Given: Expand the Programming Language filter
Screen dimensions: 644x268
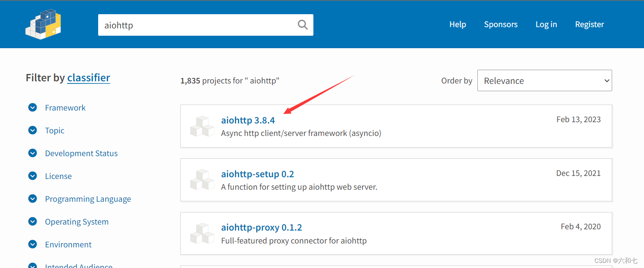Looking at the screenshot, I should tap(33, 199).
